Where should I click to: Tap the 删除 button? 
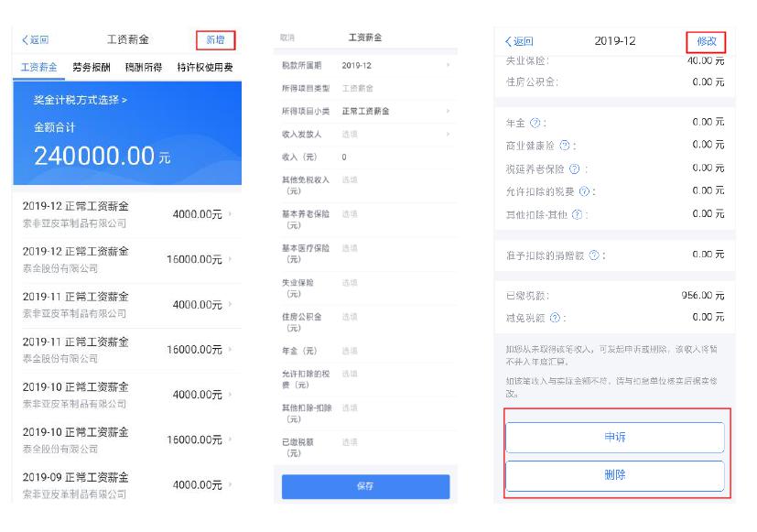[x=614, y=475]
